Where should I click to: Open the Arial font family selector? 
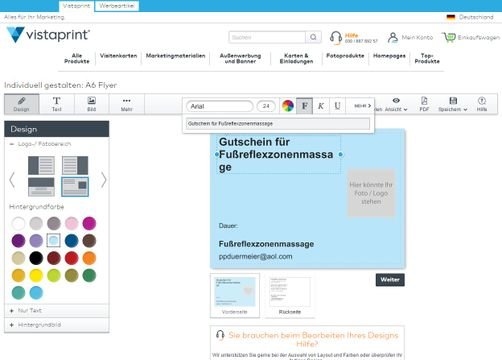(x=220, y=106)
